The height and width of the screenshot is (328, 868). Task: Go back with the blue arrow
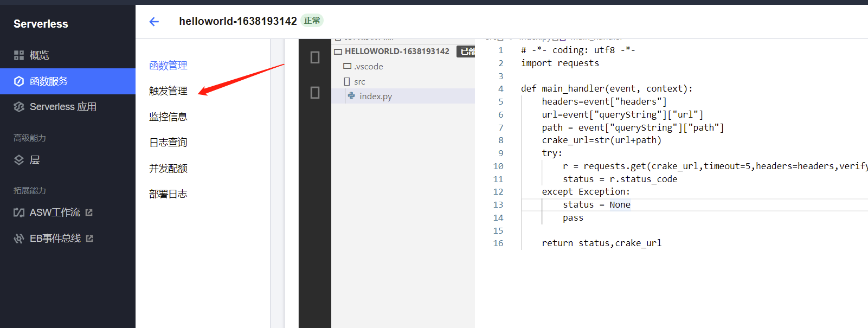coord(154,22)
